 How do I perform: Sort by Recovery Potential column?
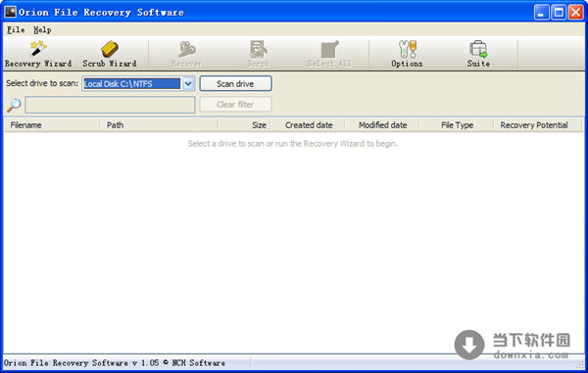tap(537, 125)
